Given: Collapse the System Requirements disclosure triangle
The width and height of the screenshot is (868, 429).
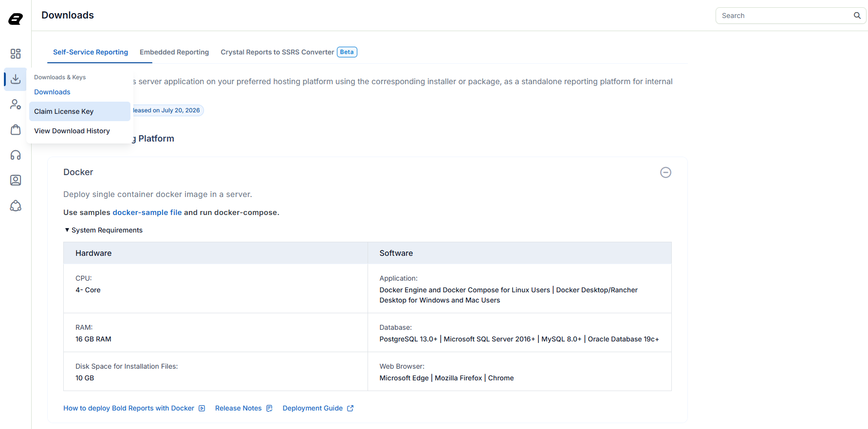Looking at the screenshot, I should coord(67,230).
